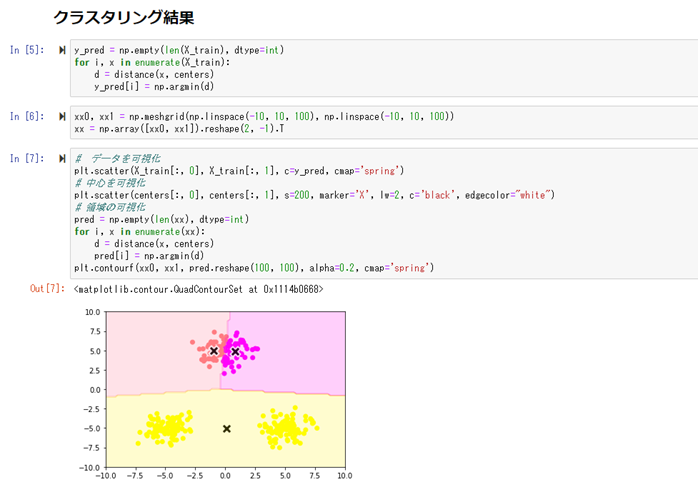698x487 pixels.
Task: Click the データを可視化 comment line
Action: tap(118, 158)
